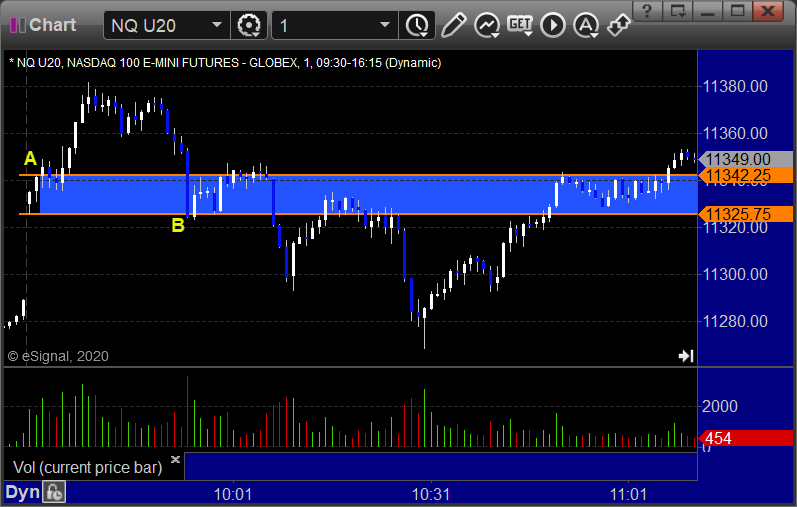Click the 11360.00 price axis label
Screen dimensions: 797x507
coord(735,133)
